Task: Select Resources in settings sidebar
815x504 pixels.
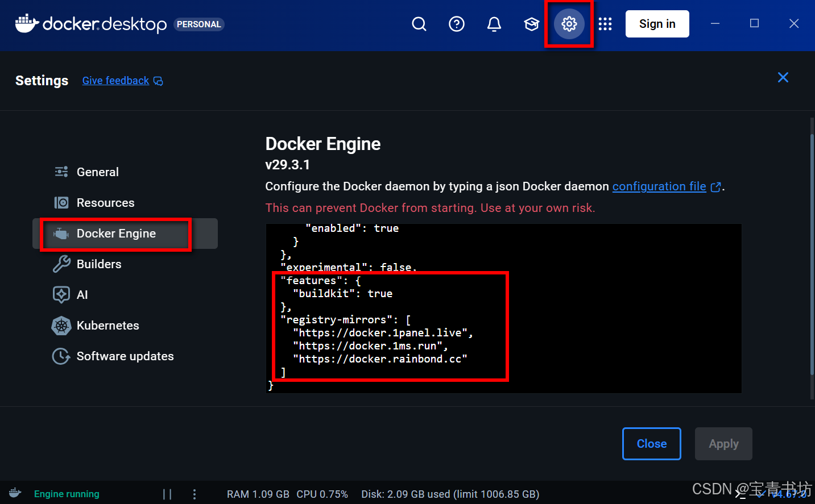Action: pyautogui.click(x=125, y=203)
